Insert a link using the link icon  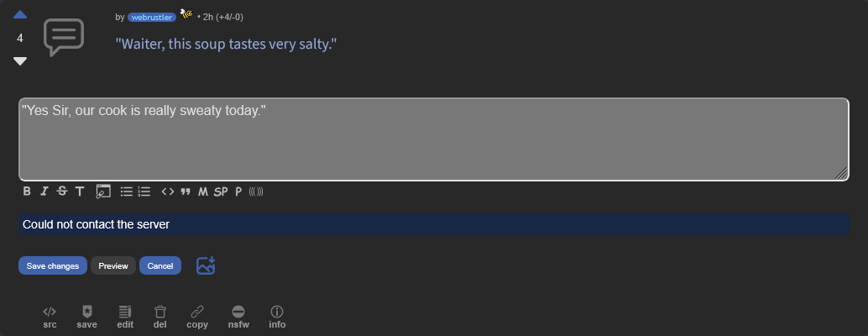tap(103, 192)
